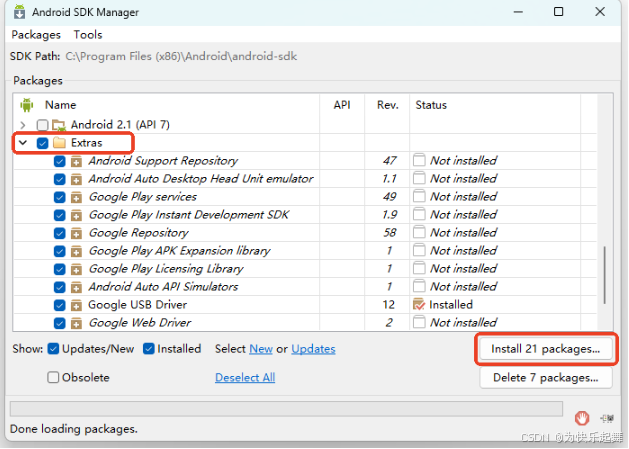Screen dimensions: 629x449
Task: Maximize the Android SDK Manager window
Action: (558, 12)
